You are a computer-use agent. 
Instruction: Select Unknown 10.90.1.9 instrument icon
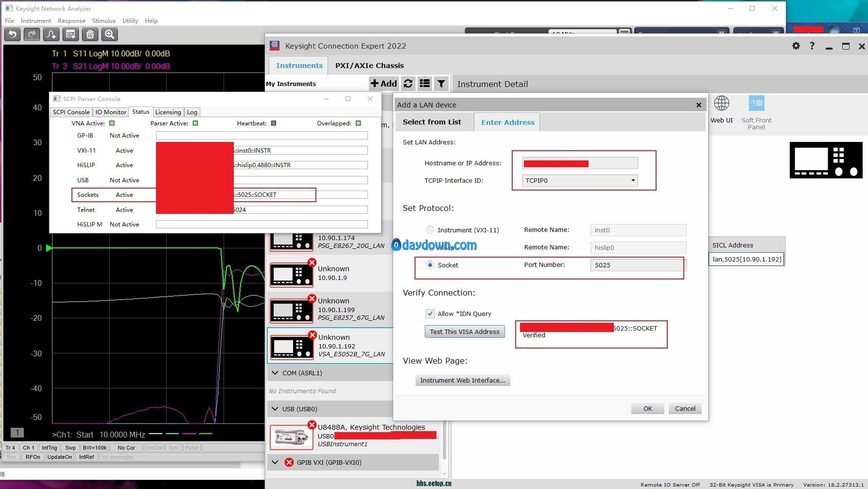coord(291,275)
